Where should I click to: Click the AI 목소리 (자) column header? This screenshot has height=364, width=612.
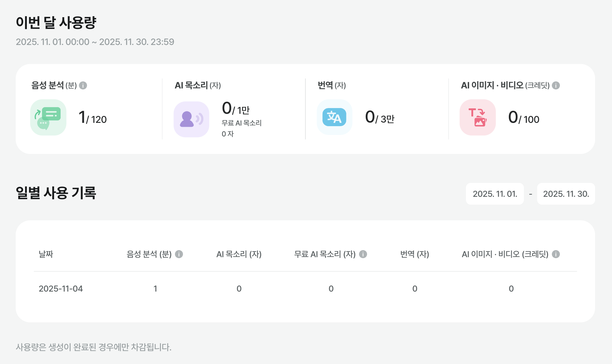click(239, 254)
